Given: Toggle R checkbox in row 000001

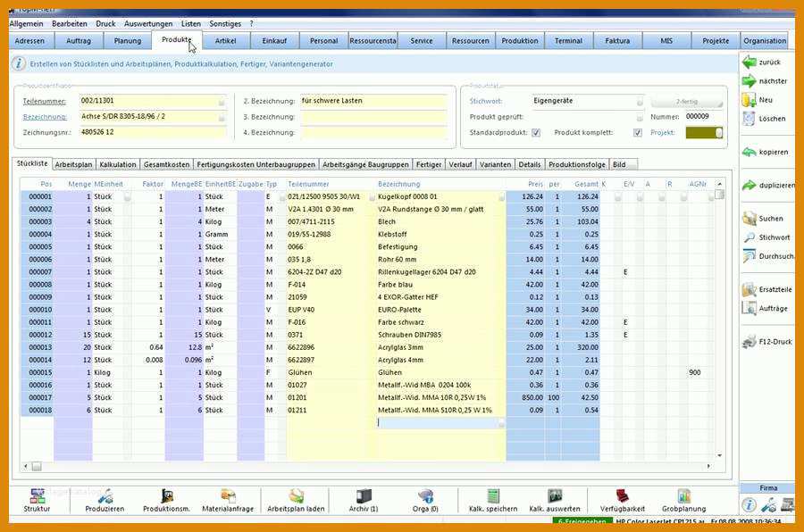Looking at the screenshot, I should [684, 196].
